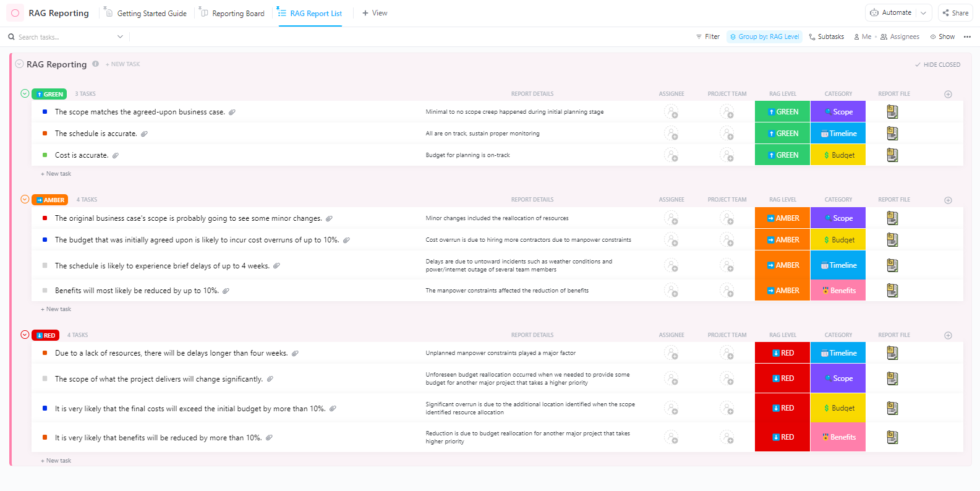Add a column in the RED group header

948,335
